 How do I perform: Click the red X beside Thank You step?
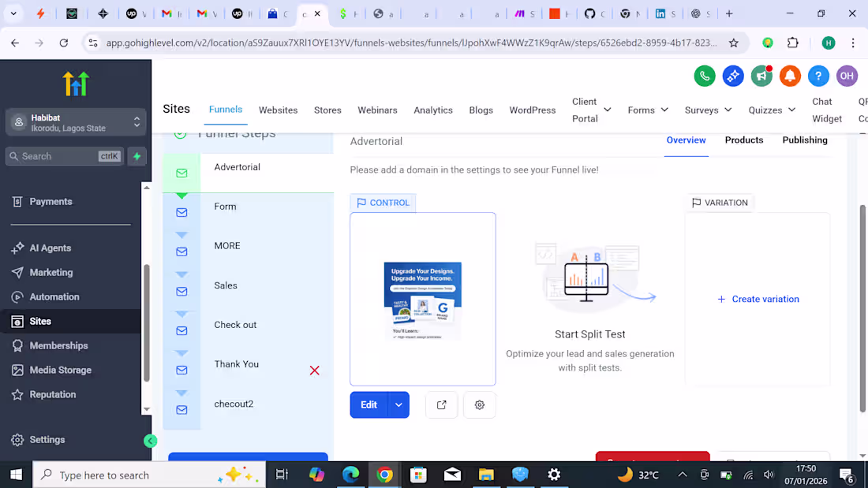[314, 371]
